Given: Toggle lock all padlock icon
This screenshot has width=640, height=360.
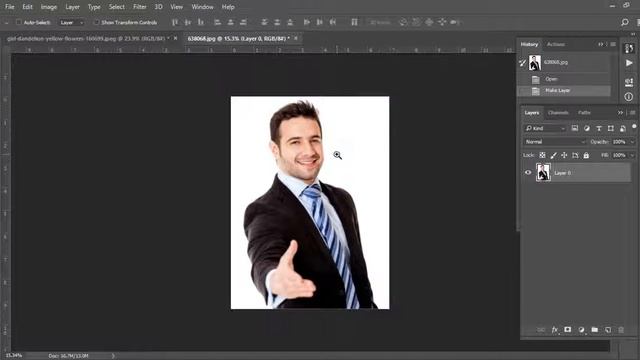Looking at the screenshot, I should [x=586, y=156].
